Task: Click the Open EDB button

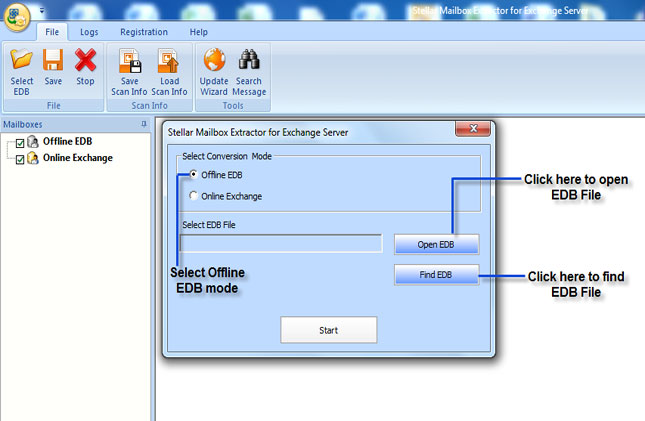Action: click(x=436, y=244)
